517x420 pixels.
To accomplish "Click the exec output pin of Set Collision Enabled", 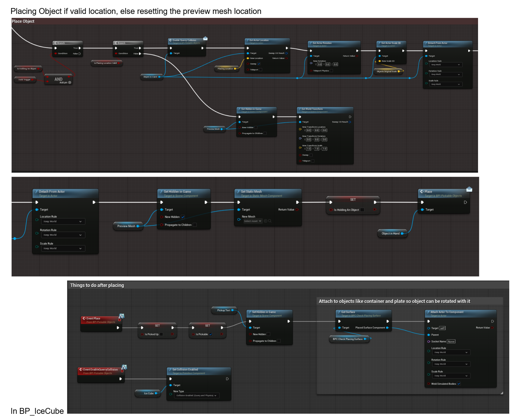I will pyautogui.click(x=227, y=379).
